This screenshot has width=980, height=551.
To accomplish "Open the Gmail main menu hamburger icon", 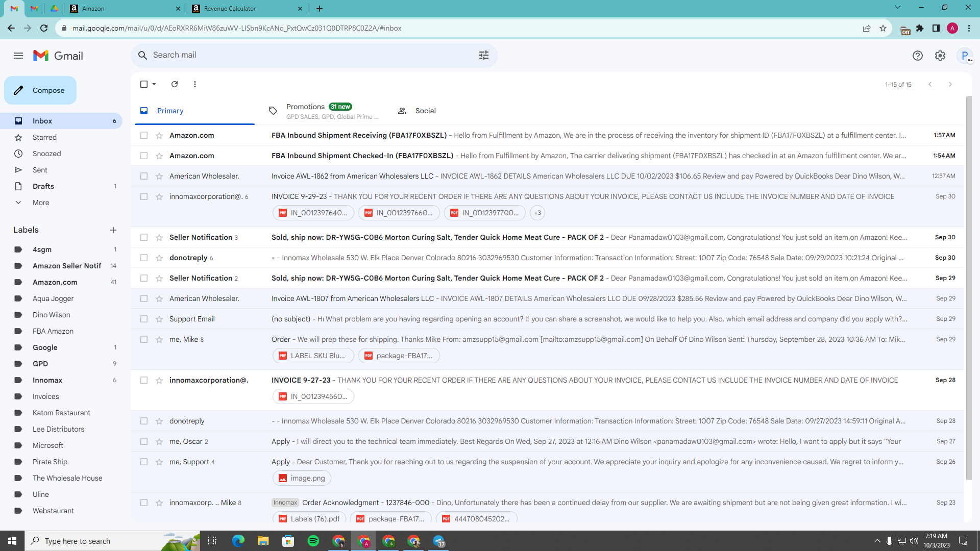I will point(18,56).
